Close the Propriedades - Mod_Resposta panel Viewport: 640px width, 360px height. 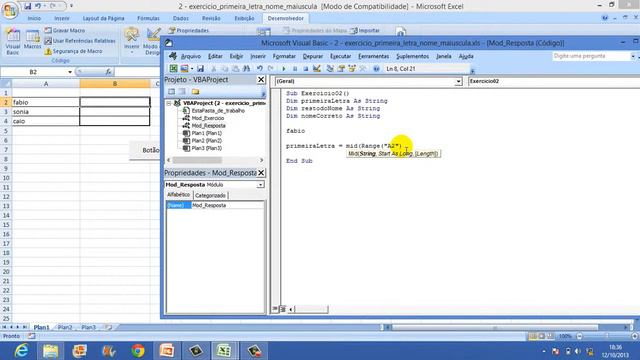(261, 173)
